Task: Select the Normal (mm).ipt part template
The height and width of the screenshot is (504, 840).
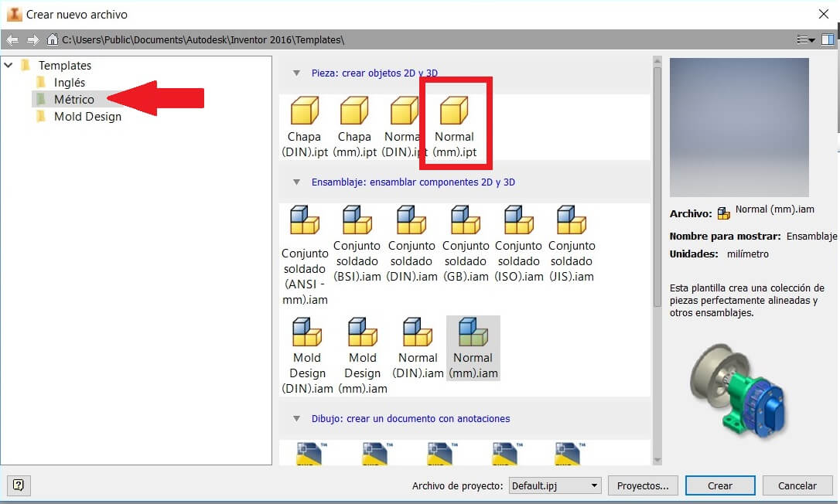Action: point(454,127)
